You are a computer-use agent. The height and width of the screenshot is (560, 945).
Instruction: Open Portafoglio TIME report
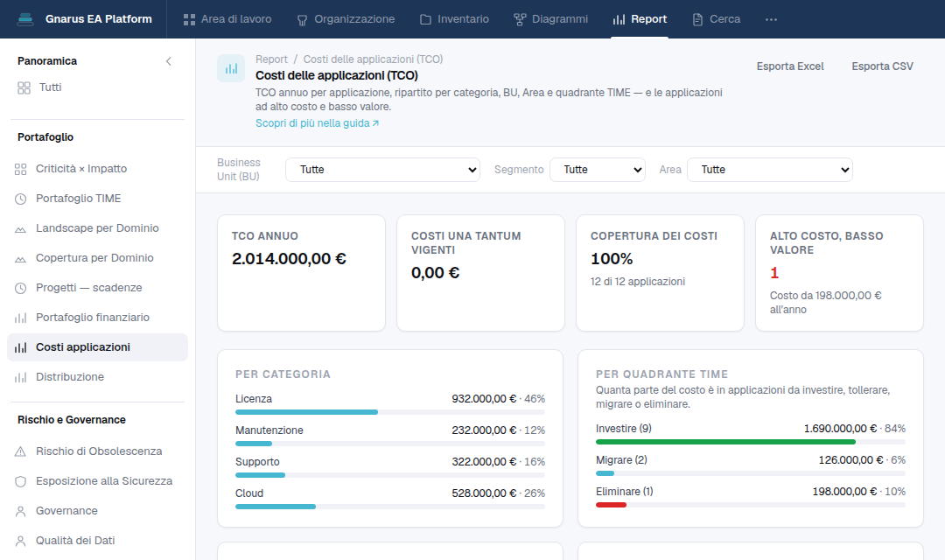point(98,199)
